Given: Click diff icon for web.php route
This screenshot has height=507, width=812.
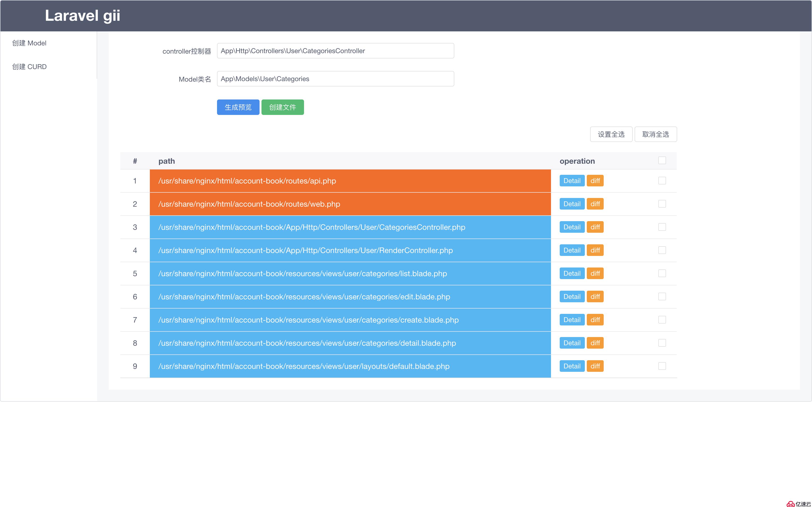Looking at the screenshot, I should pyautogui.click(x=596, y=204).
